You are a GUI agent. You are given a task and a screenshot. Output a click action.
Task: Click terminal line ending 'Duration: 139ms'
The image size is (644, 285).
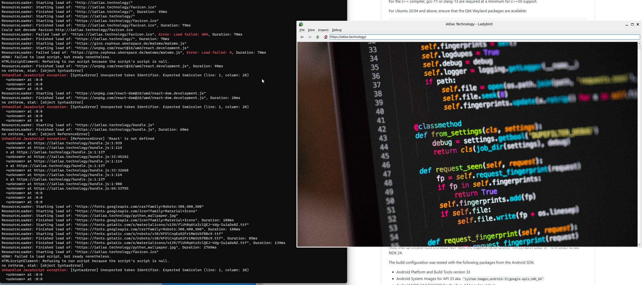(144, 243)
